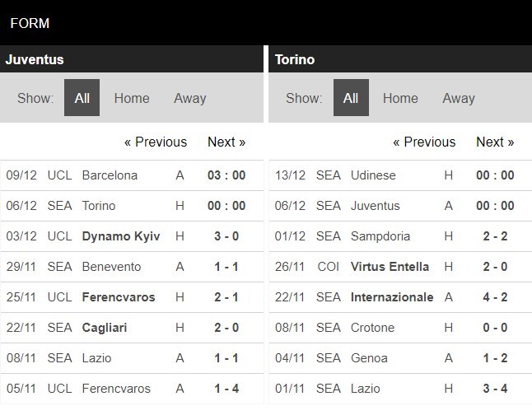Select the All tab under Juventus
Image resolution: width=532 pixels, height=415 pixels.
point(82,98)
